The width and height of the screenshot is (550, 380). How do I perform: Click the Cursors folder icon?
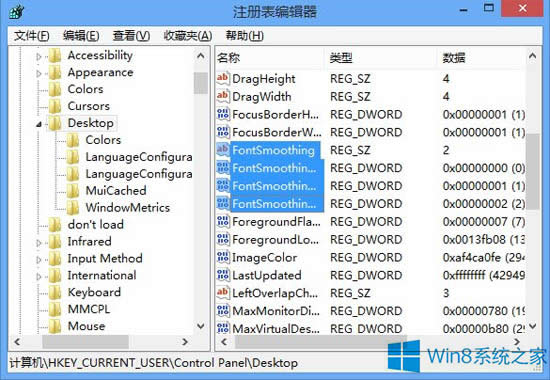pyautogui.click(x=55, y=106)
